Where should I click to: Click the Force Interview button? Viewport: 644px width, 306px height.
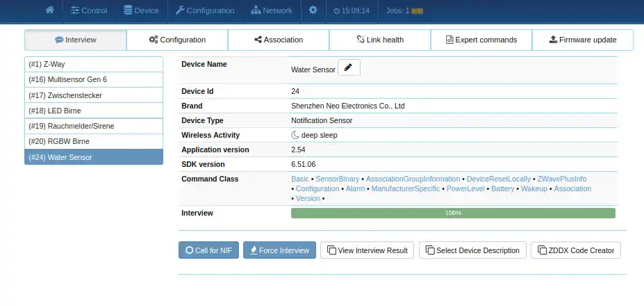point(279,250)
